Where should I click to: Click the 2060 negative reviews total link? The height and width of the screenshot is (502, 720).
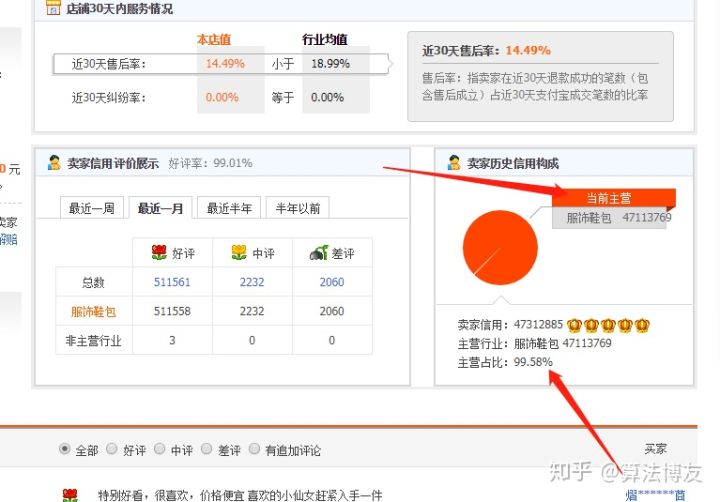click(x=331, y=282)
